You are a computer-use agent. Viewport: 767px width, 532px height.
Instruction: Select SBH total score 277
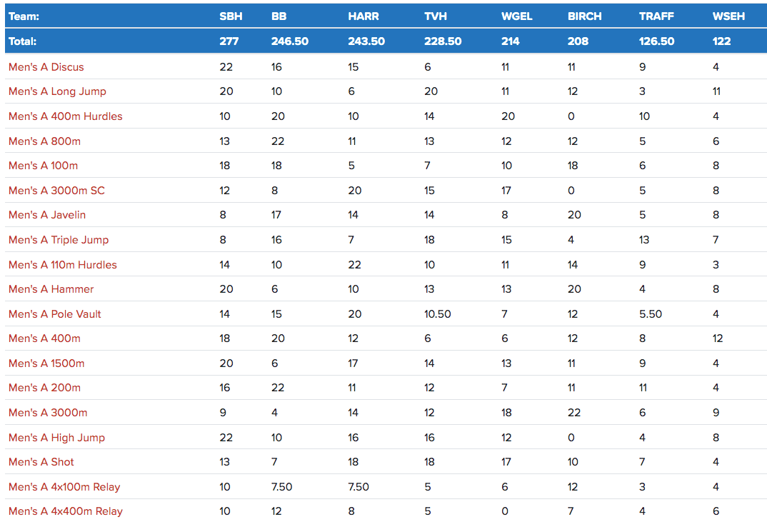[229, 41]
